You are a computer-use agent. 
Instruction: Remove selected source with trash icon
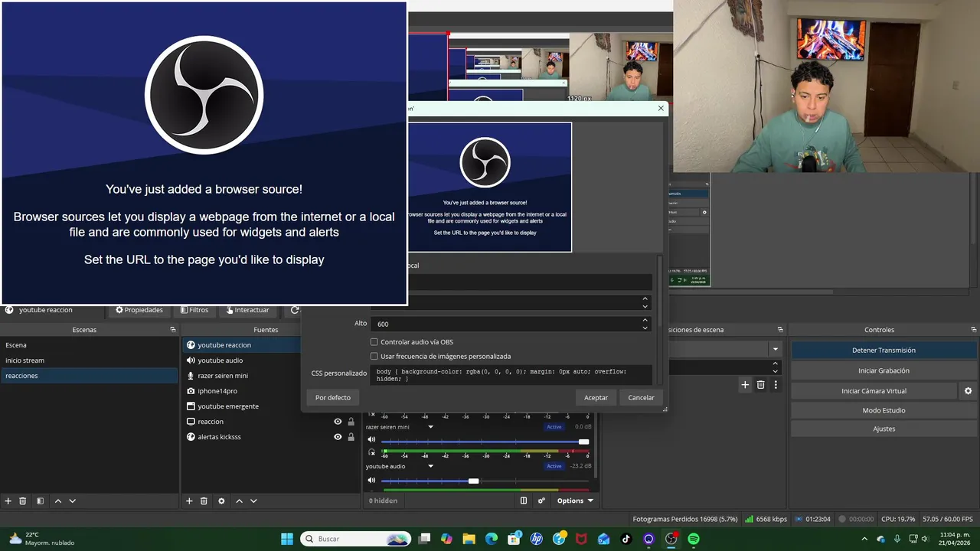(x=204, y=500)
